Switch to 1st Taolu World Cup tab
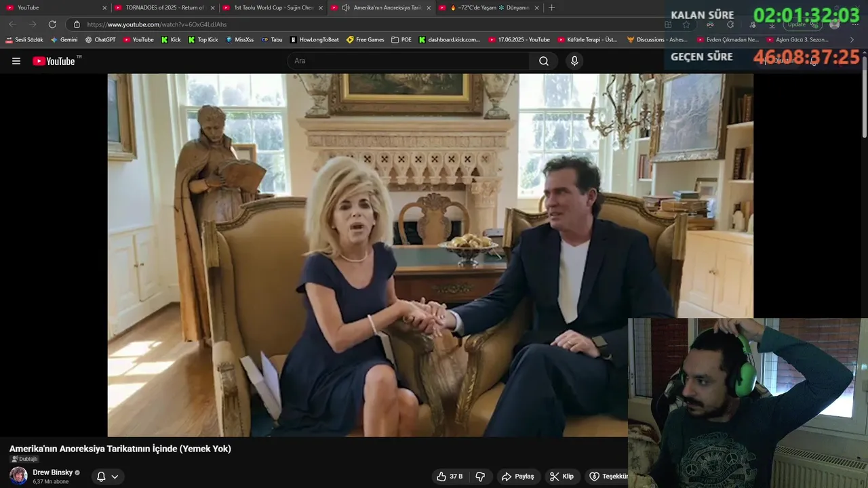This screenshot has height=488, width=868. pos(273,7)
